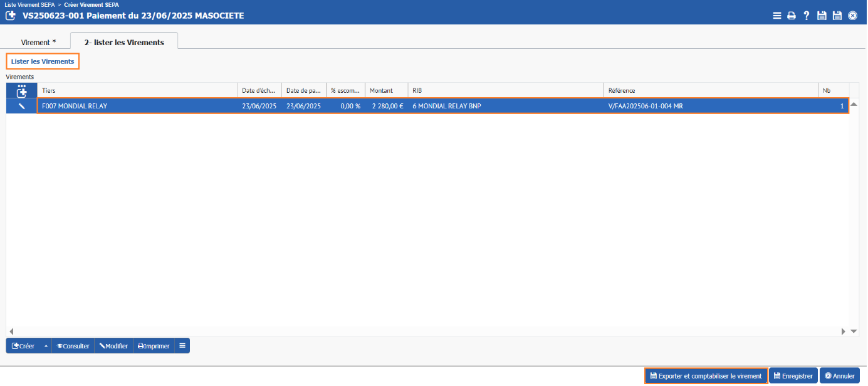This screenshot has height=386, width=868.
Task: Open help via question mark icon
Action: [807, 16]
